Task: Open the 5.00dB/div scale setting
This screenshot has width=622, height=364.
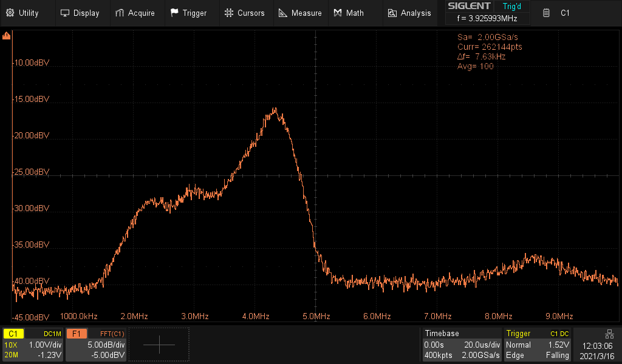Action: point(106,345)
